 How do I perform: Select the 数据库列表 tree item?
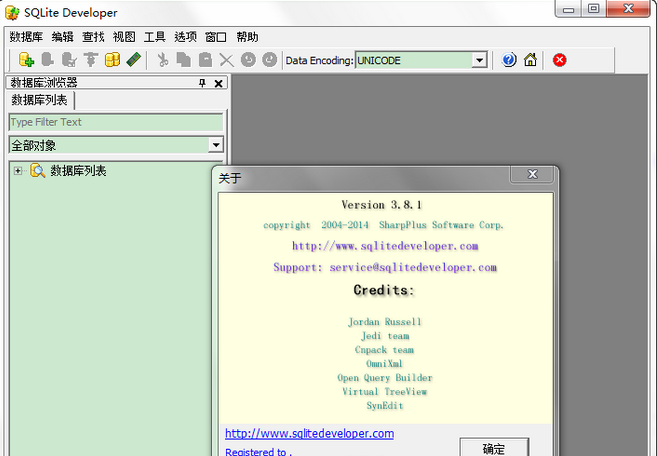click(78, 171)
